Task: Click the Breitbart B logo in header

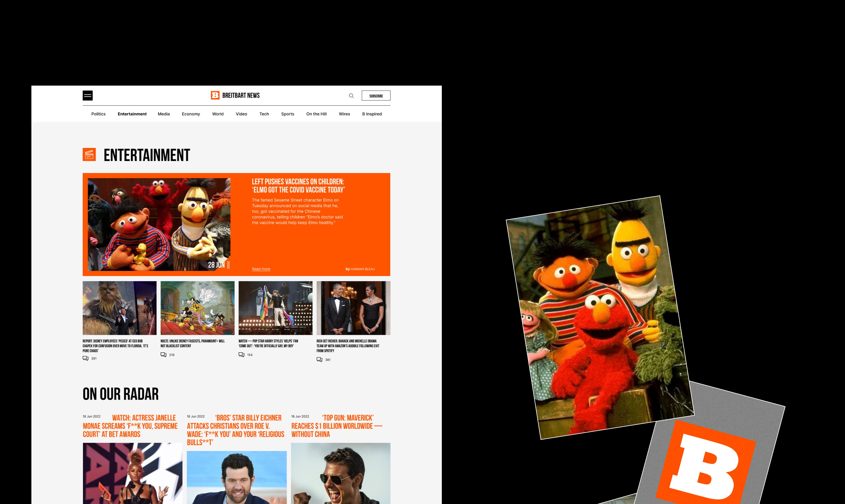Action: [215, 96]
